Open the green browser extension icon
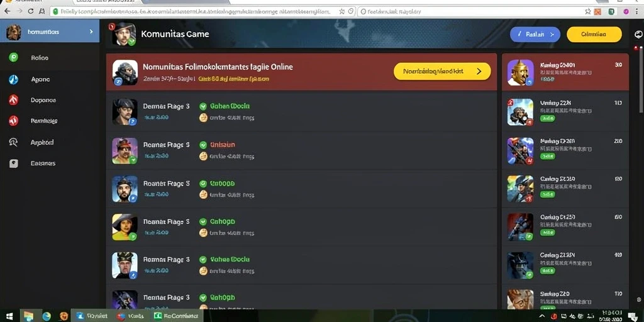This screenshot has height=322, width=644. [611, 12]
